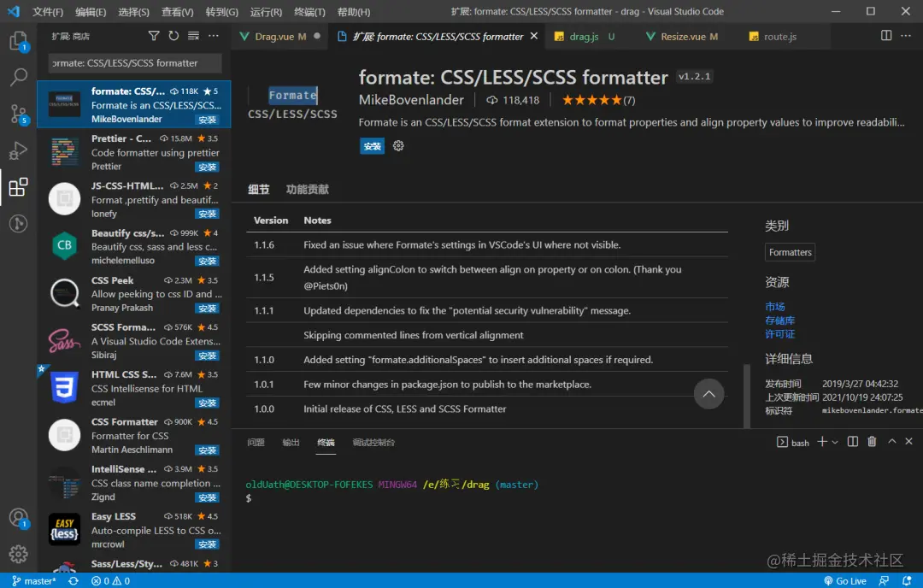Click the extension search input field

coord(135,63)
